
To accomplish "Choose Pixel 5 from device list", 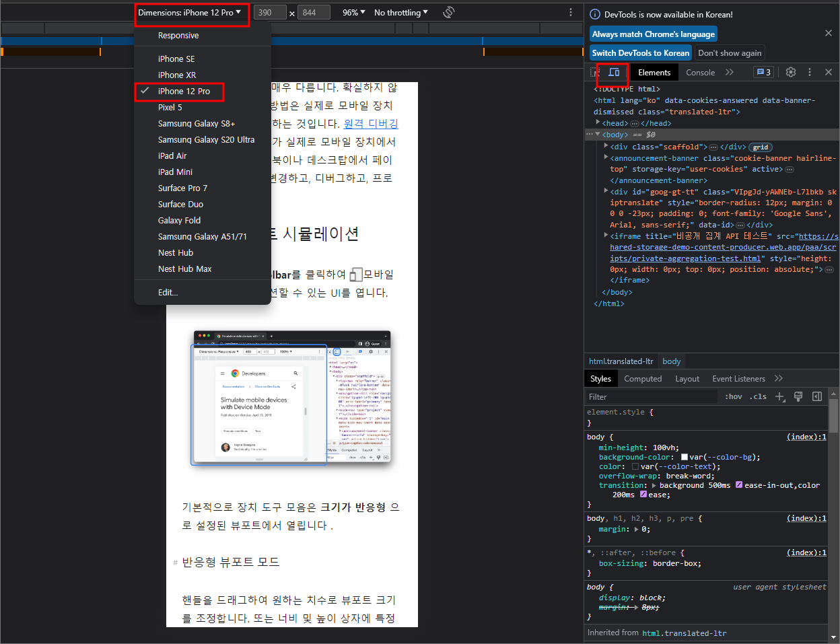I will 203,107.
